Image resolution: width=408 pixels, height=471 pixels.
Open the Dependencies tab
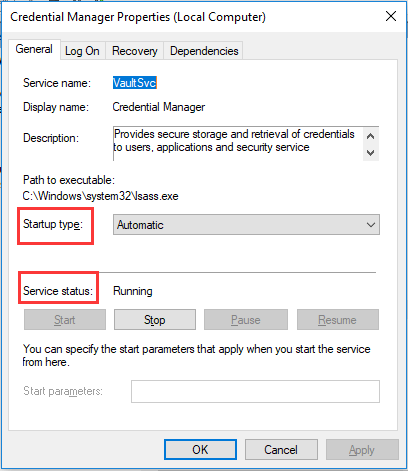pyautogui.click(x=204, y=51)
